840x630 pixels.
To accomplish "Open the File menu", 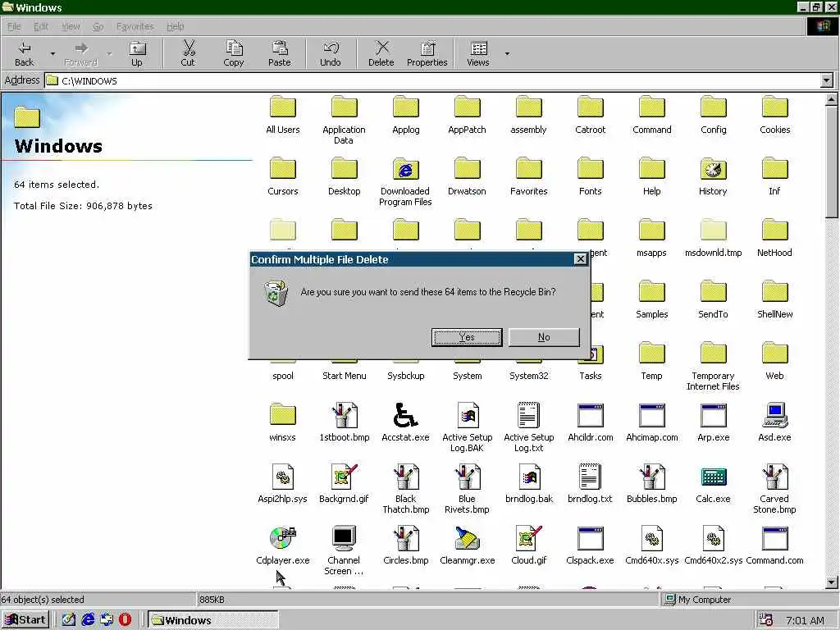I will [x=14, y=26].
